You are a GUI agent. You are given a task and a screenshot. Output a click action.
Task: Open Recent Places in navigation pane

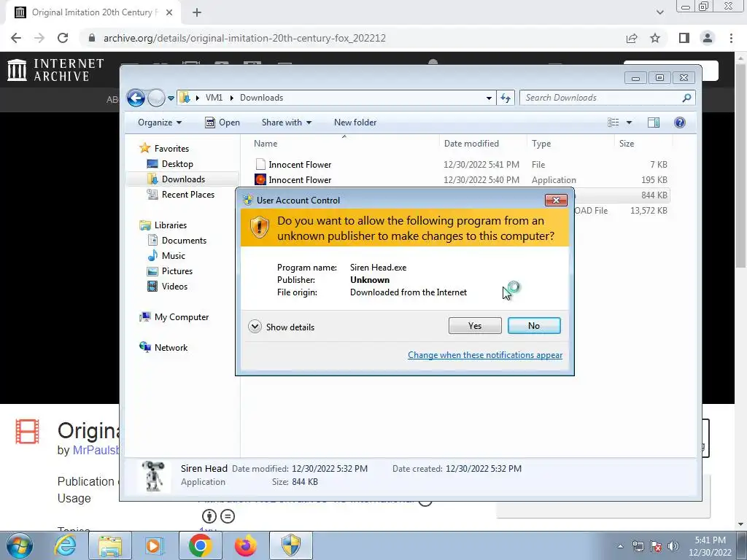(181, 194)
